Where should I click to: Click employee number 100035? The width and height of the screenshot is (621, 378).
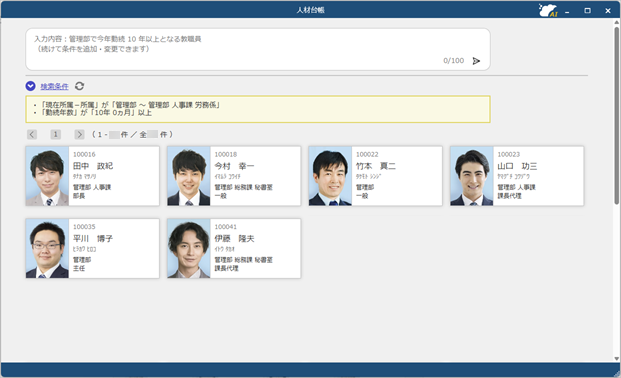[x=84, y=227]
